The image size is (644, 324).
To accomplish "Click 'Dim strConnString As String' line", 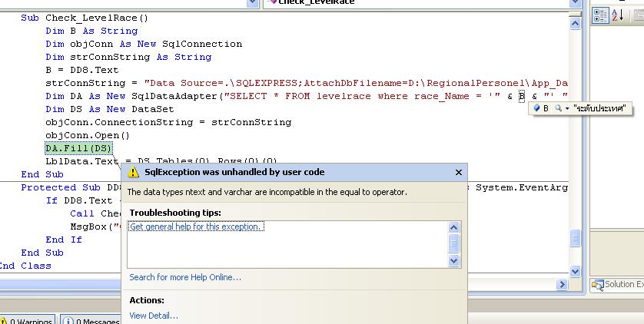I will click(x=128, y=57).
